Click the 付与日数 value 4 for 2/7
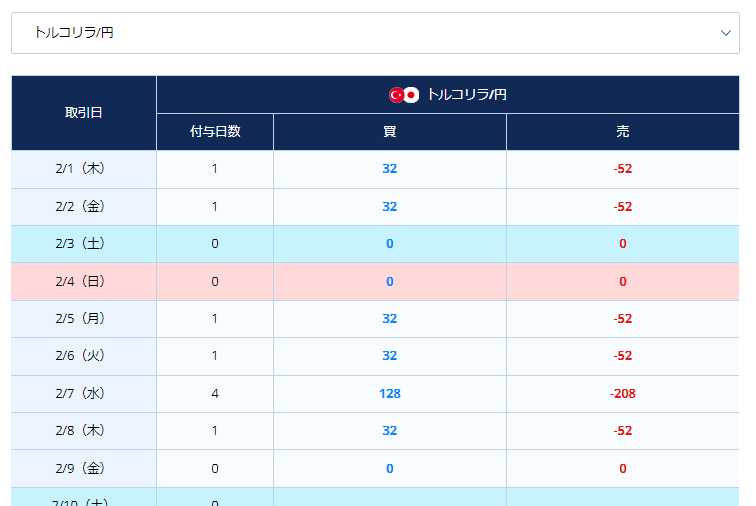Screen dimensions: 756x506 coord(215,394)
